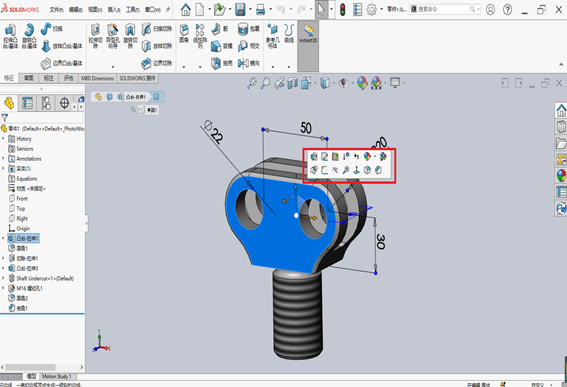Click the Home icon in top toolbar

pyautogui.click(x=186, y=9)
